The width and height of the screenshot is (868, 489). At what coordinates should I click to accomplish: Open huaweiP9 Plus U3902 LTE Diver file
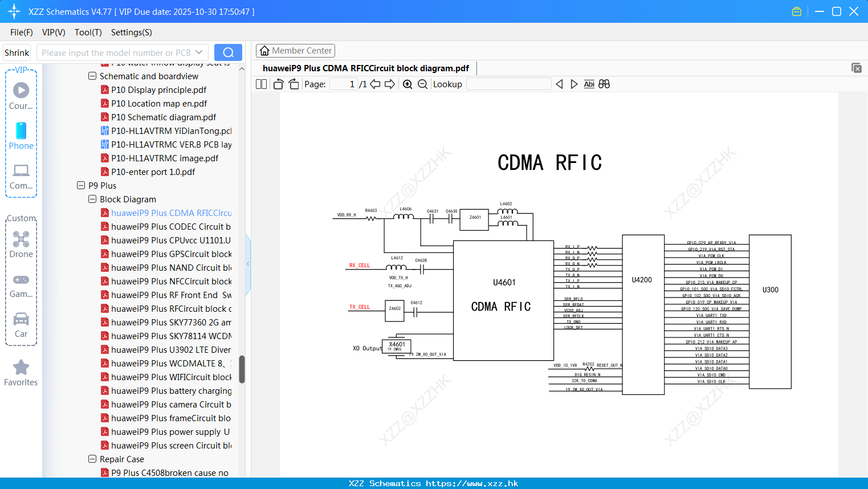(166, 349)
